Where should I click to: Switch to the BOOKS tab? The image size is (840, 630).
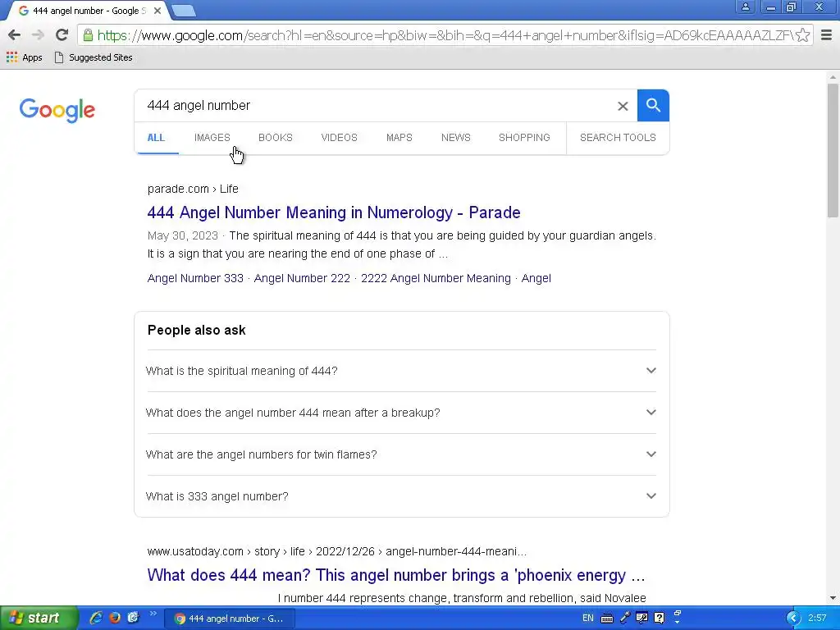tap(276, 138)
